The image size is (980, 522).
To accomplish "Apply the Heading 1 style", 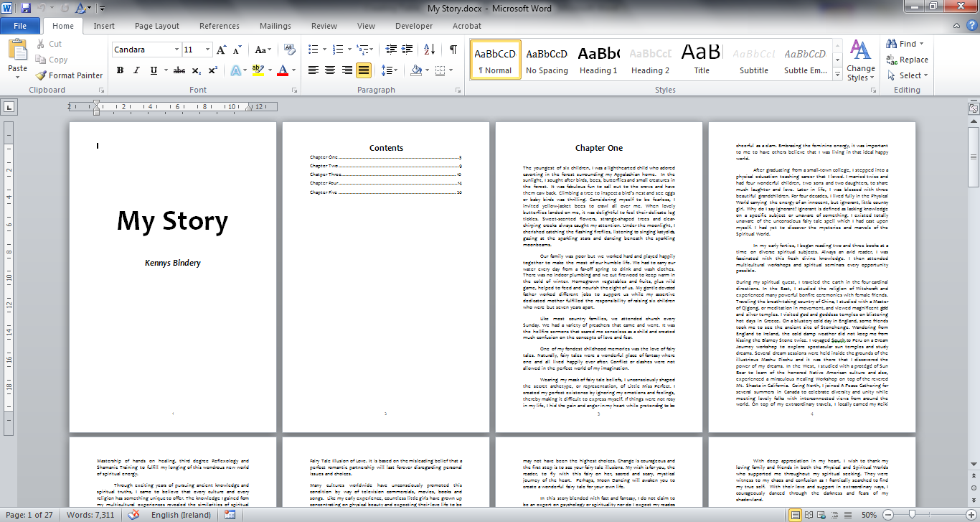I will (598, 60).
